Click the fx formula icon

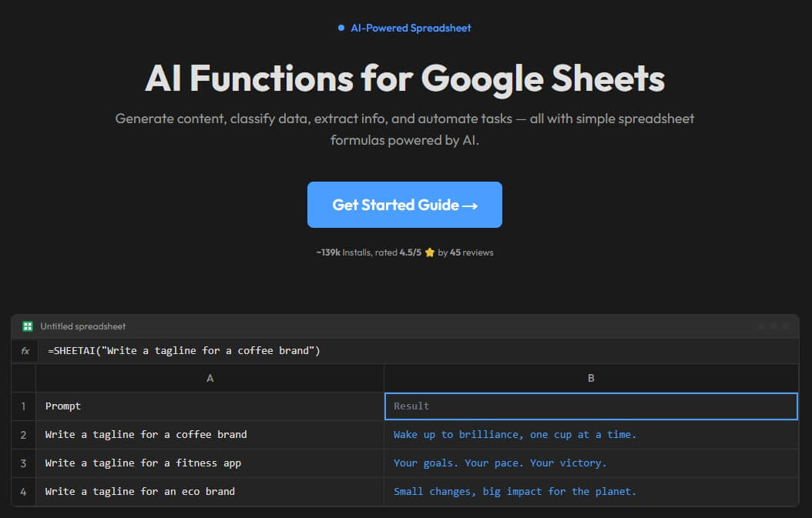(25, 351)
